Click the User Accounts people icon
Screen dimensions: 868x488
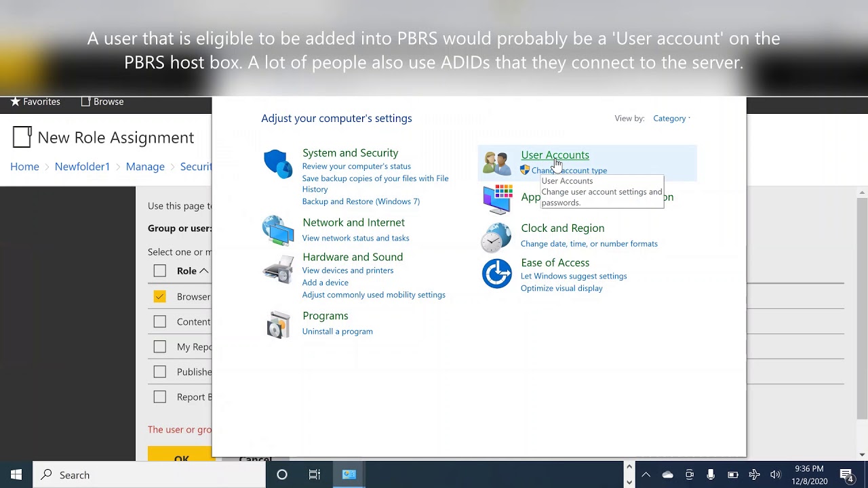(497, 163)
